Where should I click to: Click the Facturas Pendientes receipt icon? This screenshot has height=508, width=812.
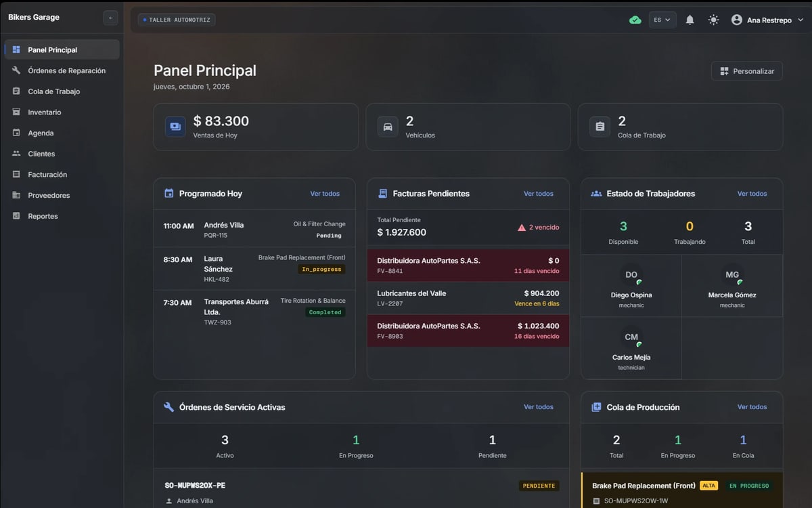pos(383,194)
